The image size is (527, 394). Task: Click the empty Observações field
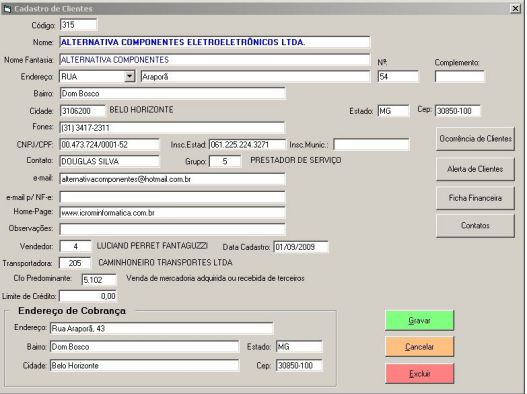click(172, 229)
